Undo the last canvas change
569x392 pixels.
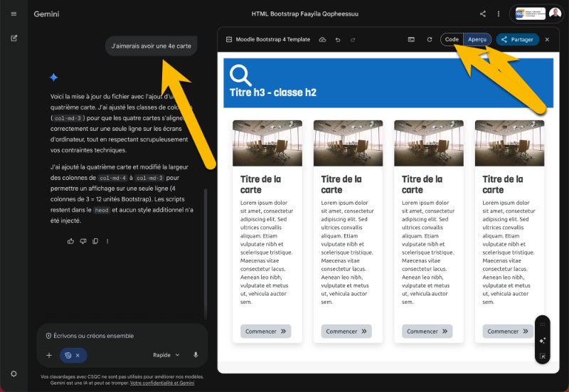(338, 40)
